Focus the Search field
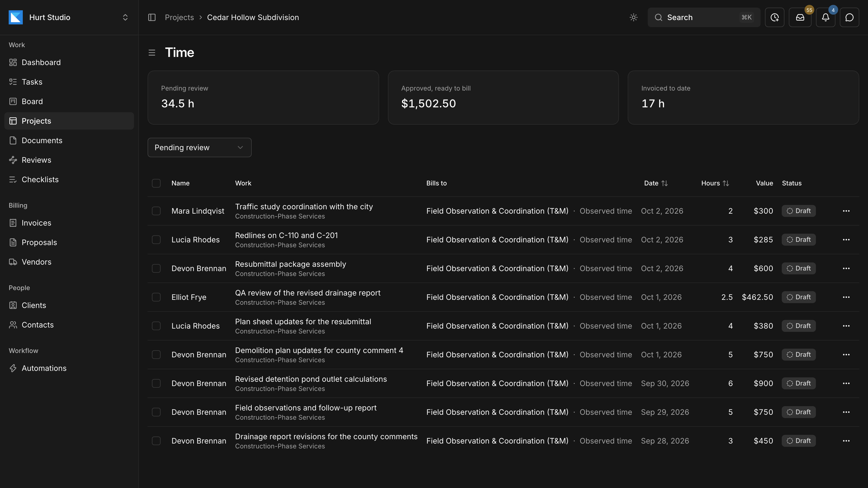Viewport: 868px width, 488px height. pos(704,18)
